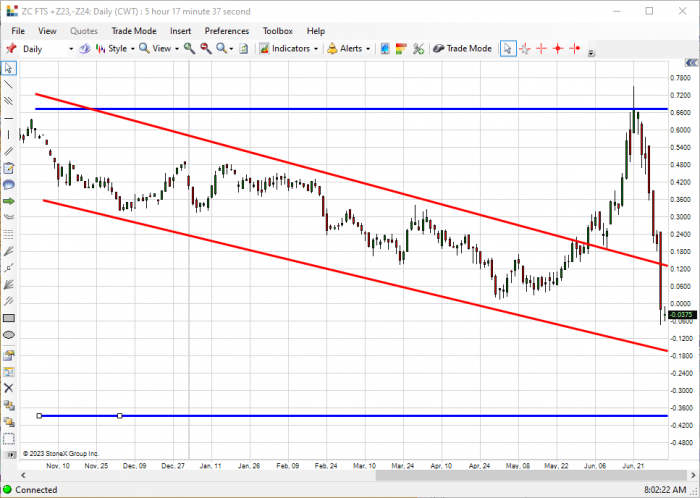
Task: Open the colored bars toolbar icon
Action: pyautogui.click(x=401, y=49)
